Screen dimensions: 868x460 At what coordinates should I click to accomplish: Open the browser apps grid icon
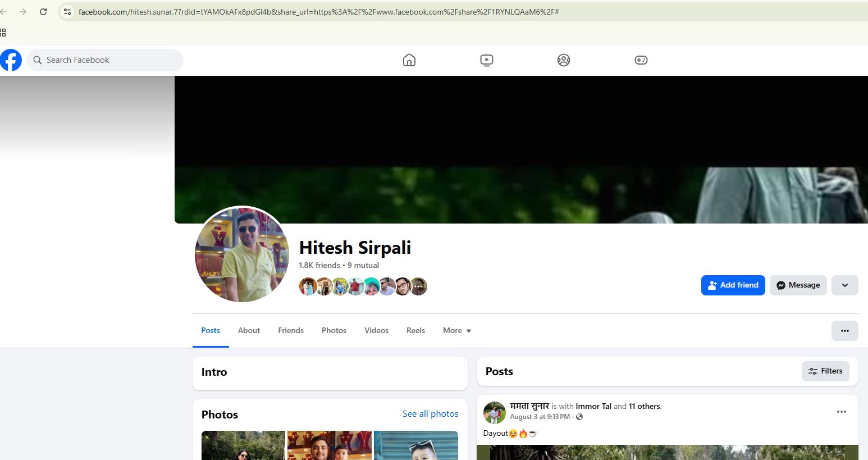coord(3,33)
